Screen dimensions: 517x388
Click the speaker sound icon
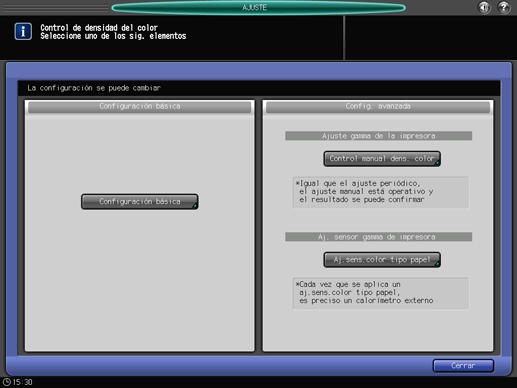[484, 7]
